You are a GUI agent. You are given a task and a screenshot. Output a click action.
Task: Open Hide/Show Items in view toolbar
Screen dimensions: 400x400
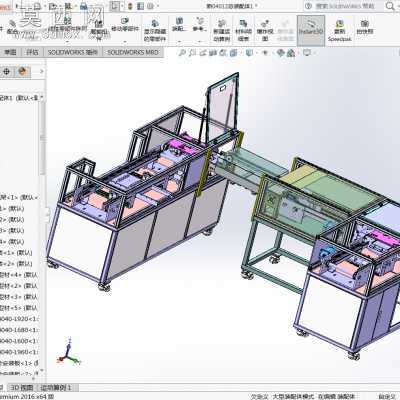point(265,53)
